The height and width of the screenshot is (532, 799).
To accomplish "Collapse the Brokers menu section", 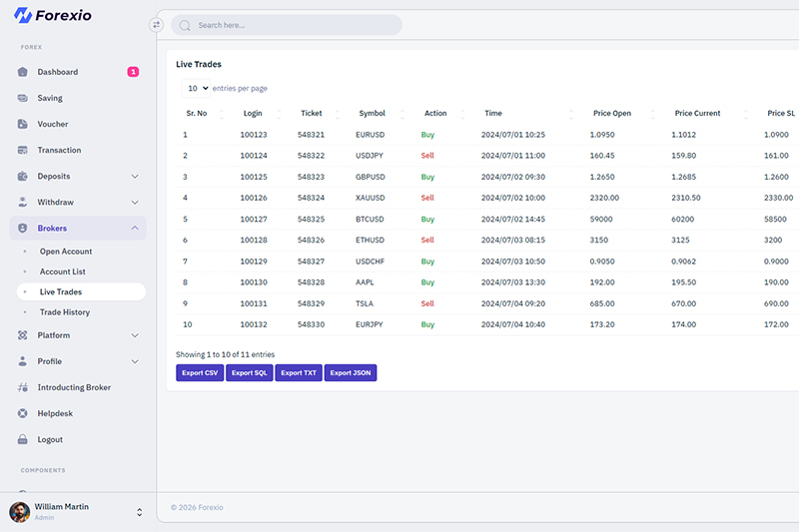I will point(135,229).
